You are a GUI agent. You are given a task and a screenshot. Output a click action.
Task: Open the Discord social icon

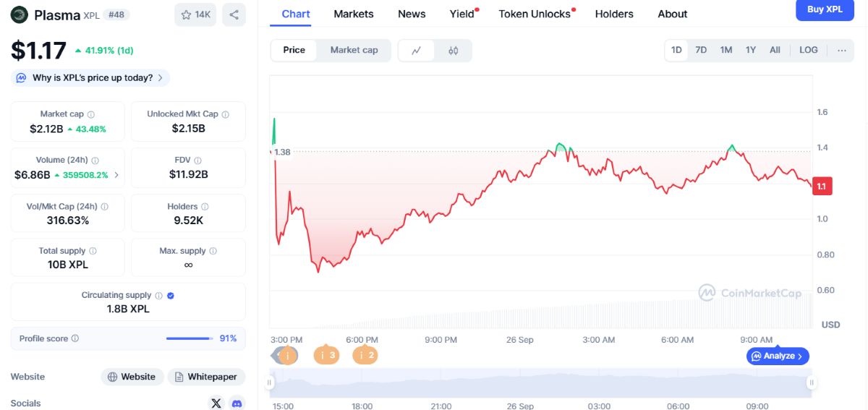click(x=237, y=403)
